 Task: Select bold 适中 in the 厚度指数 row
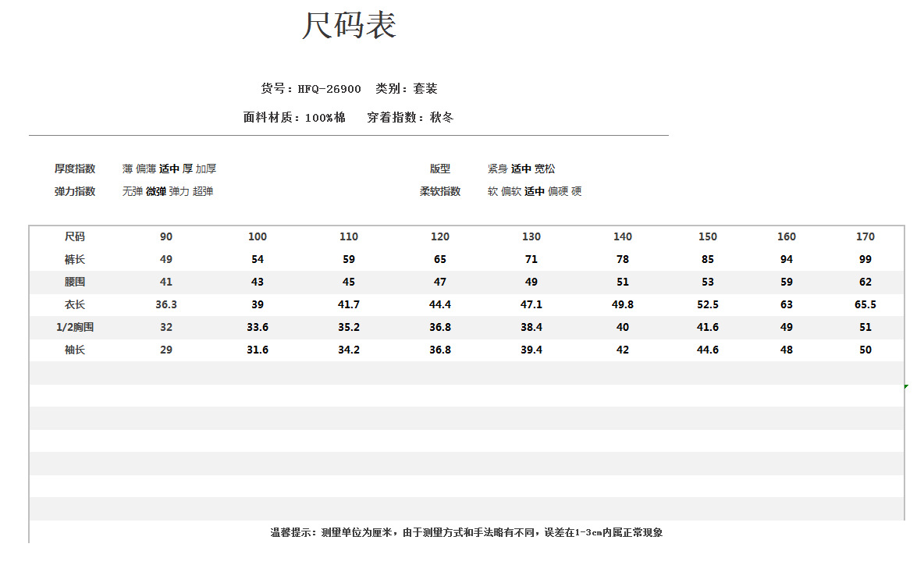(169, 169)
